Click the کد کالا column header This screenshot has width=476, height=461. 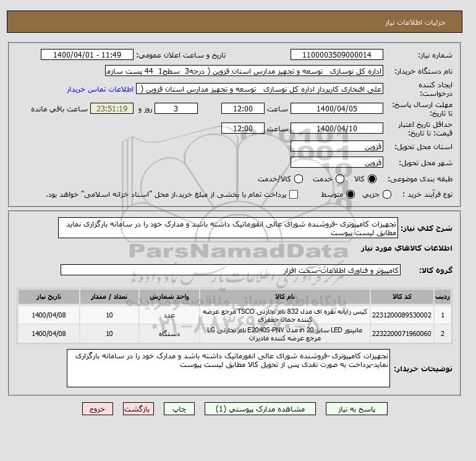402,296
